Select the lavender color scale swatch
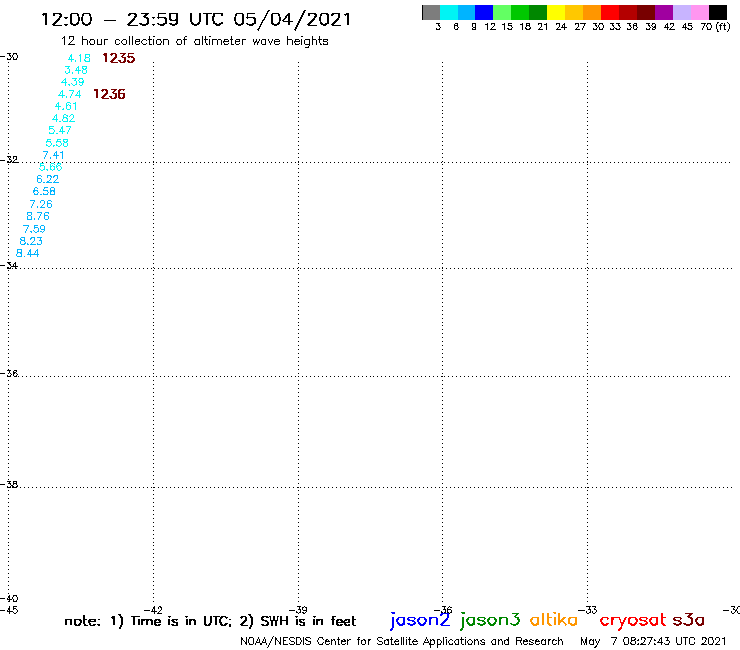 (682, 12)
